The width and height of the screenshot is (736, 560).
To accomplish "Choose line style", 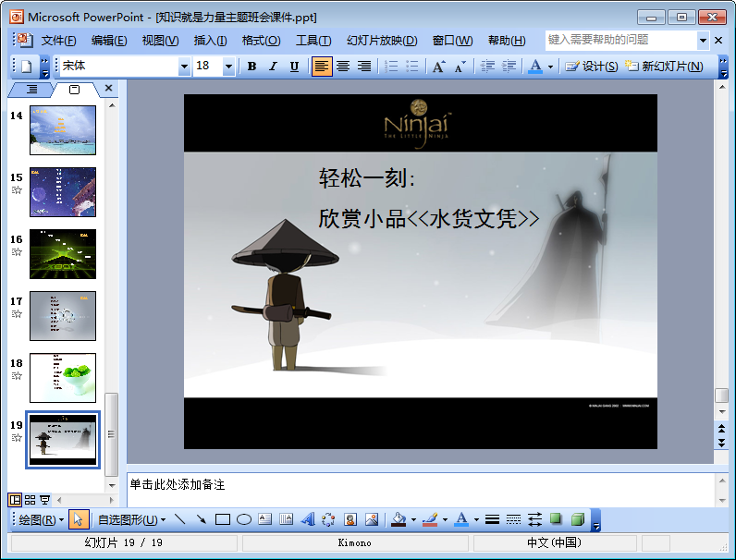I will click(493, 519).
